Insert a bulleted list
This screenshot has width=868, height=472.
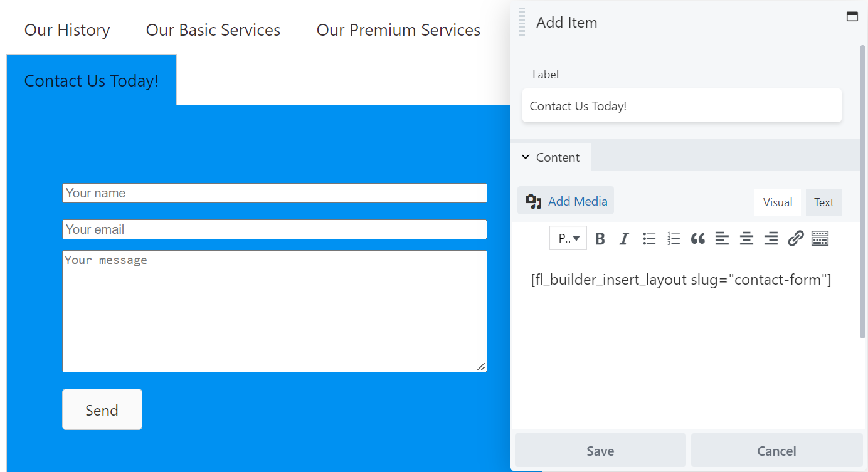coord(648,238)
